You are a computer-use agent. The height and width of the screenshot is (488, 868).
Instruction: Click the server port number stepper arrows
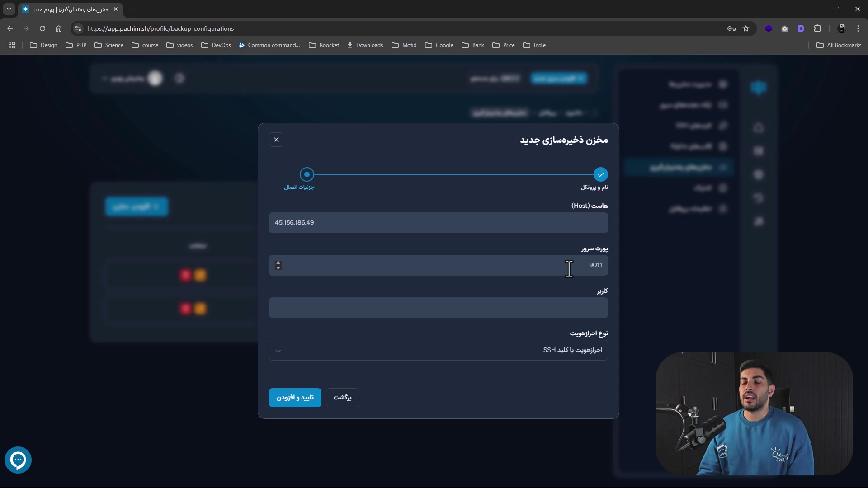(278, 265)
